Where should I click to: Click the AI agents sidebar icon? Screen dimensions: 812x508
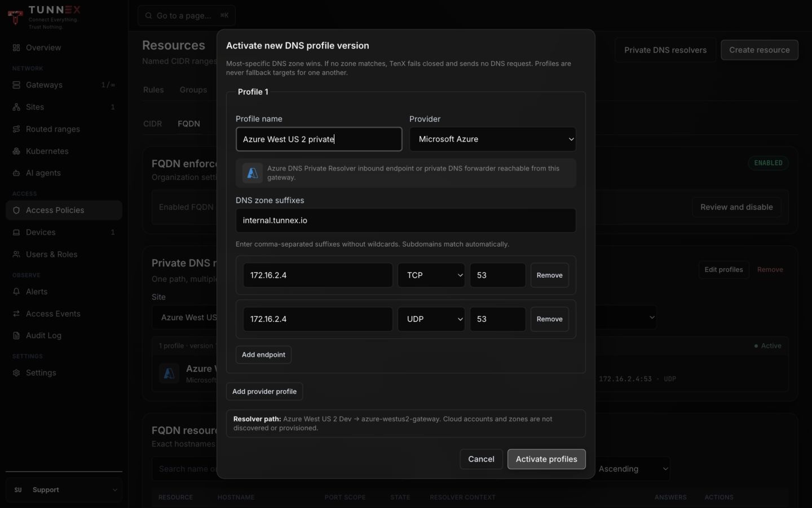(16, 173)
